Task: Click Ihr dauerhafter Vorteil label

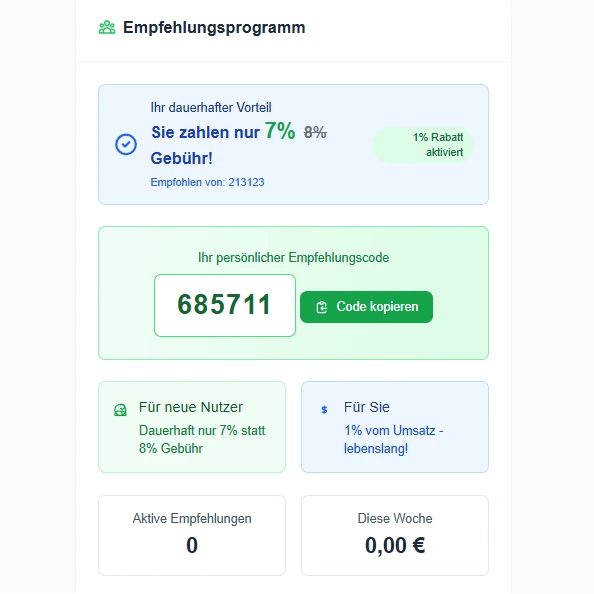Action: (211, 108)
